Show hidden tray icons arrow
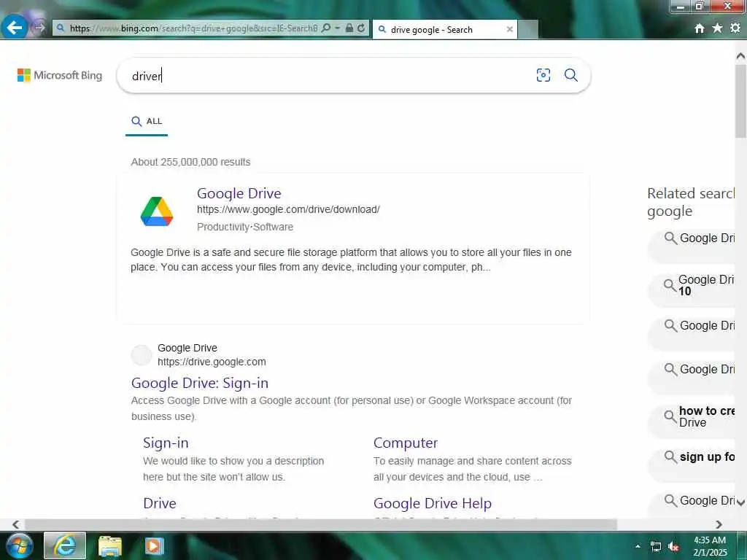The width and height of the screenshot is (747, 560). point(638,546)
